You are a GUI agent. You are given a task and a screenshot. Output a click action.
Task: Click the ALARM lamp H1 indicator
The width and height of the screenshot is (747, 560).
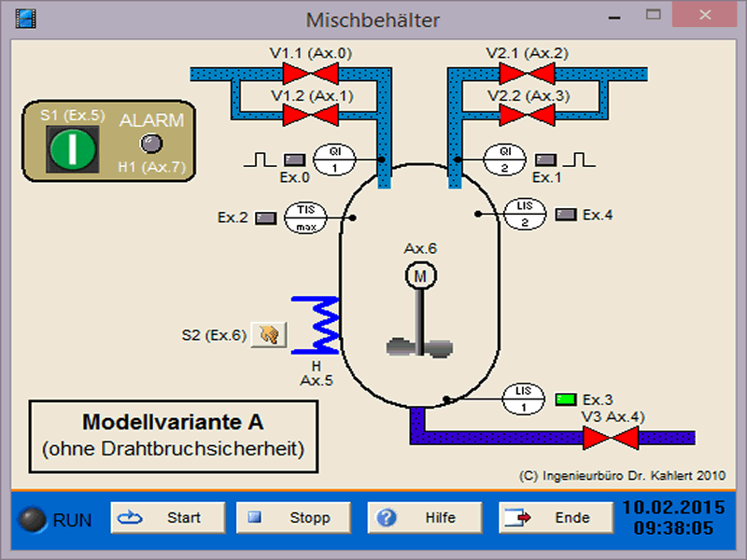click(x=150, y=143)
